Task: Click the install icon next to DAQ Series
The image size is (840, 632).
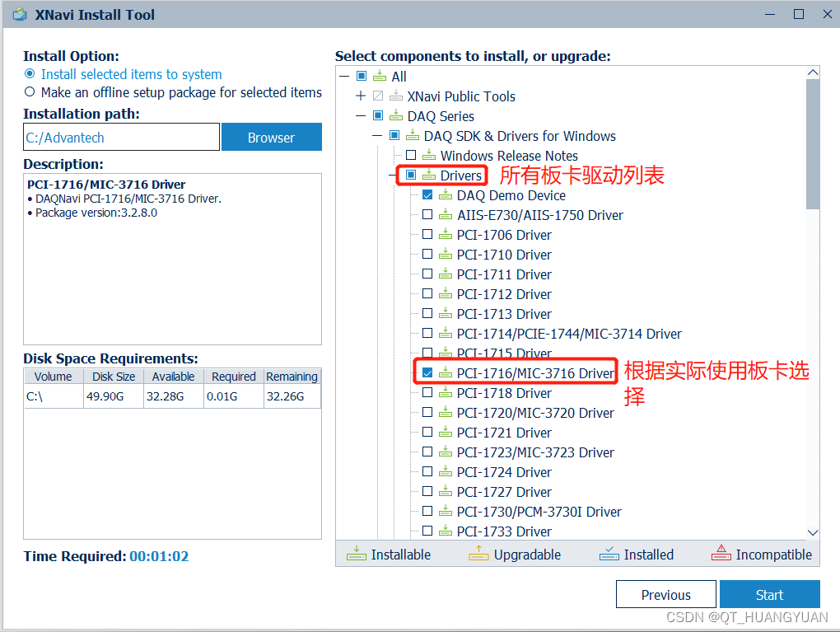Action: [396, 116]
